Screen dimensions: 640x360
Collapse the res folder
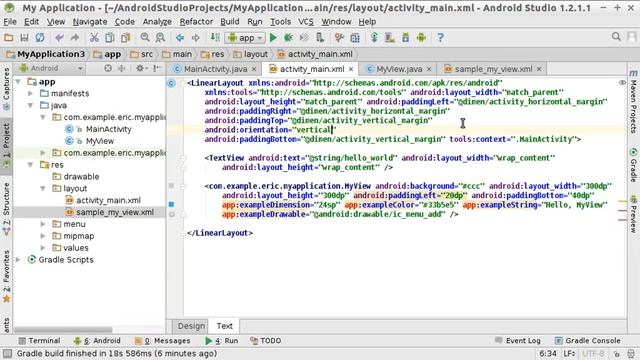pos(31,164)
